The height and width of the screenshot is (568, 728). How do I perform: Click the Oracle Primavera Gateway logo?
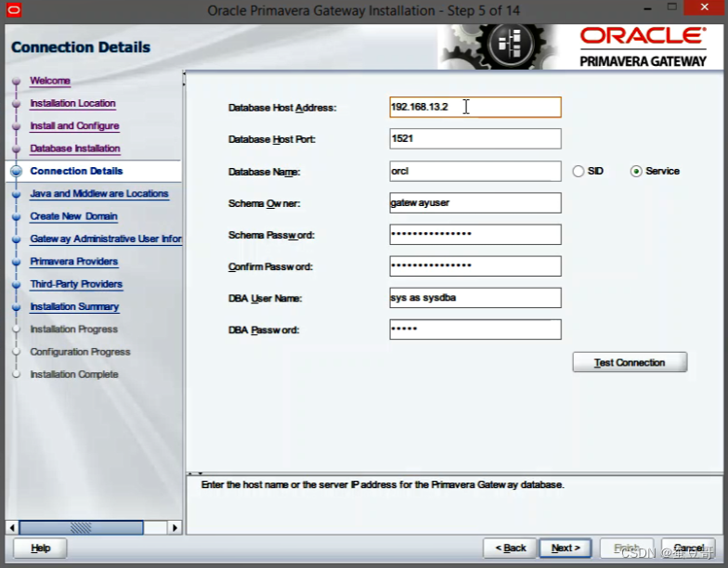pos(643,47)
